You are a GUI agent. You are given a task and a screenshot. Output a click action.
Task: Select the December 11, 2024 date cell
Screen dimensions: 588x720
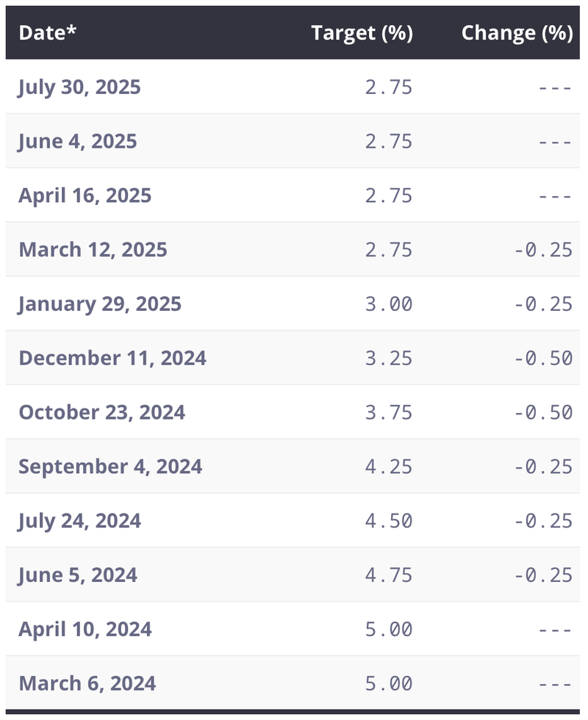click(112, 359)
